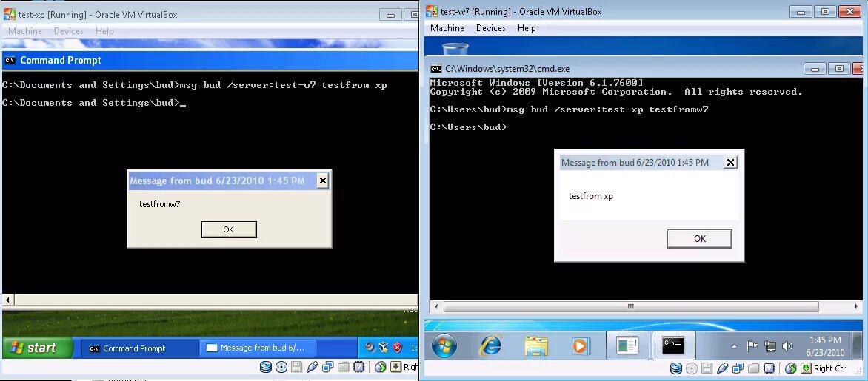
Task: Click cmd.exe title bar icon in Windows 7
Action: 436,69
